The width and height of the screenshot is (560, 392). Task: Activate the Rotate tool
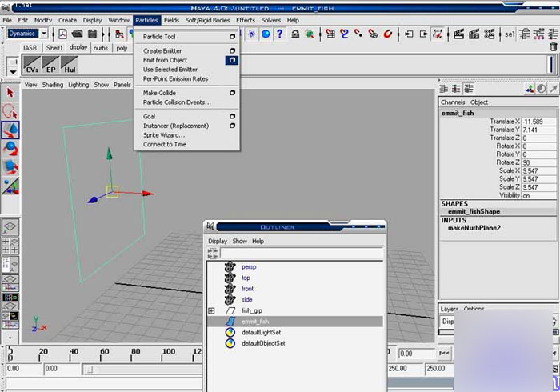click(x=10, y=149)
